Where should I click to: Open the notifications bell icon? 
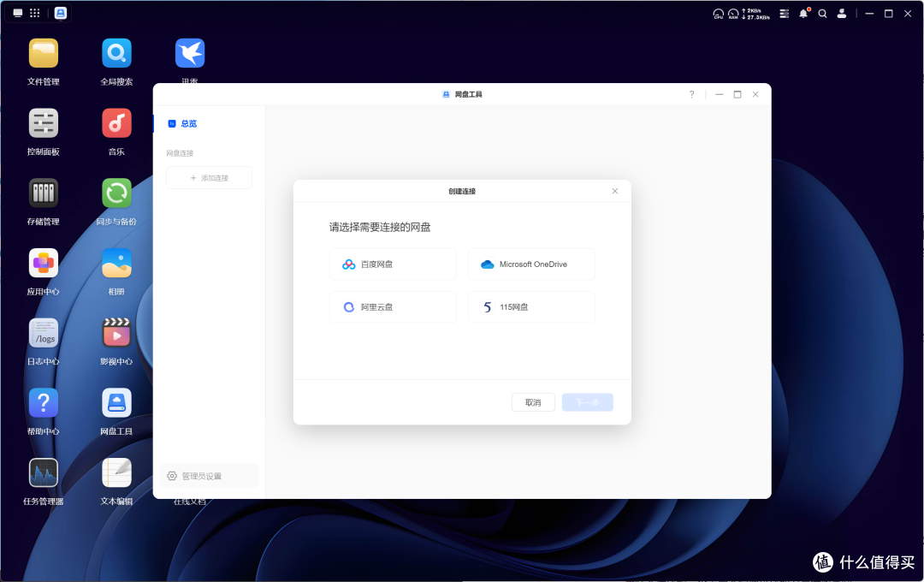[x=803, y=13]
